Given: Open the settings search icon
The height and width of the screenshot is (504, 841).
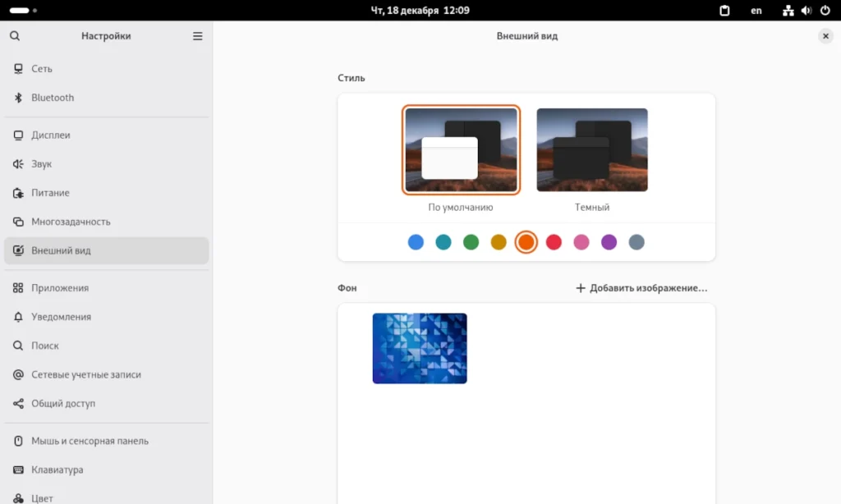Looking at the screenshot, I should [15, 36].
